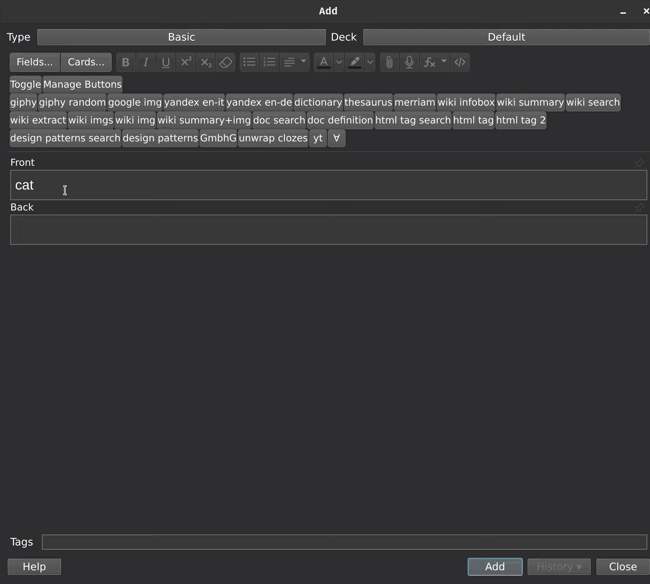Image resolution: width=650 pixels, height=584 pixels.
Task: Click the giphy button
Action: 23,102
